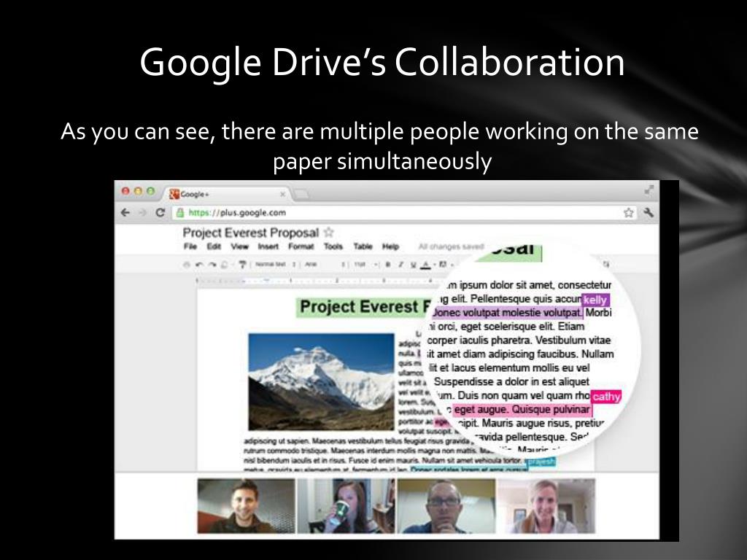The height and width of the screenshot is (560, 747).
Task: Select the video of man with glasses
Action: (446, 506)
